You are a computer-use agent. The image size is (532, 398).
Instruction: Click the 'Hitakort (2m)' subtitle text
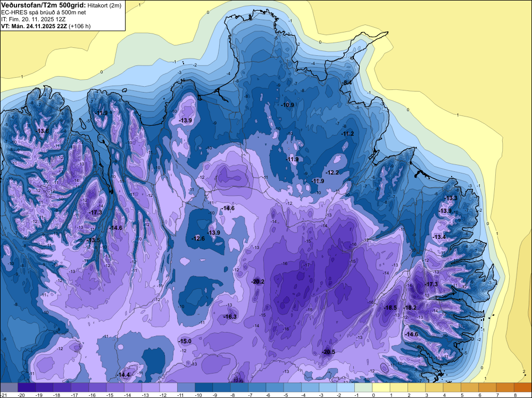[104, 5]
